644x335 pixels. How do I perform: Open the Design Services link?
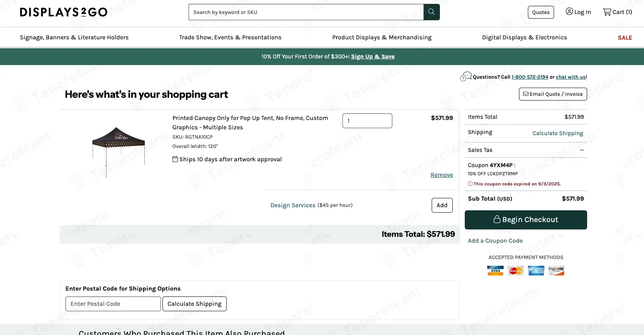coord(293,205)
